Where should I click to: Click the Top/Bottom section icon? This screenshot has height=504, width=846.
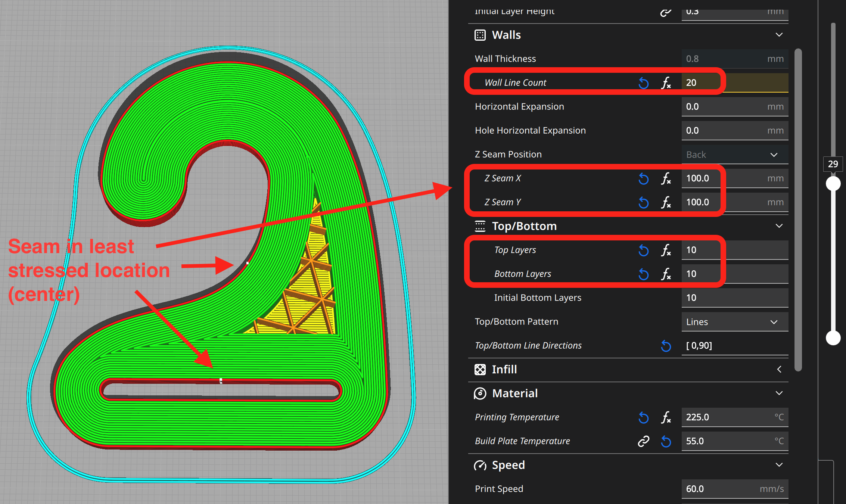coord(480,226)
